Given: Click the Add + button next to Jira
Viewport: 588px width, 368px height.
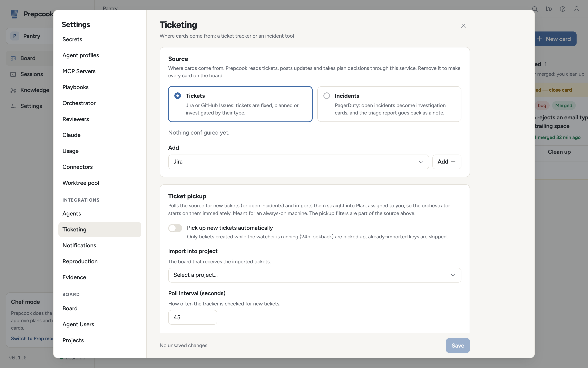Looking at the screenshot, I should (447, 162).
